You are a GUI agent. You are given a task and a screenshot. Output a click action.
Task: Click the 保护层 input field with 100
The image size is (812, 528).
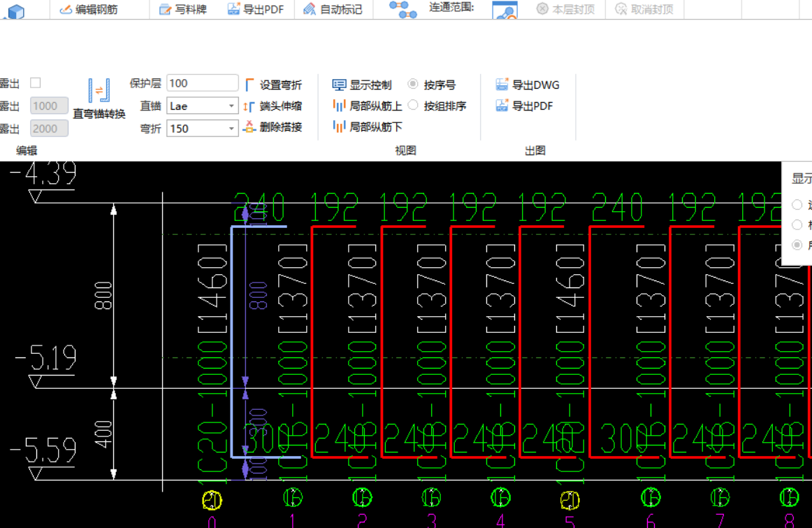coord(202,83)
